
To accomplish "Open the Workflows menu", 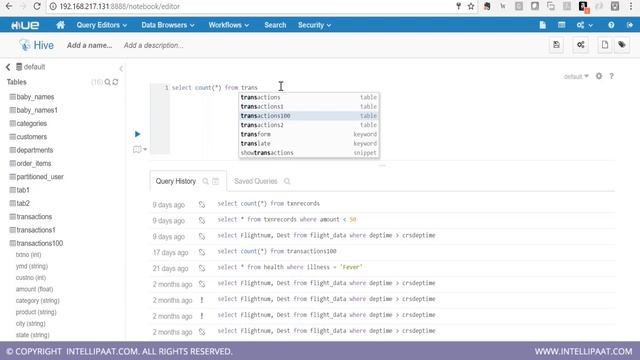I will coord(229,25).
